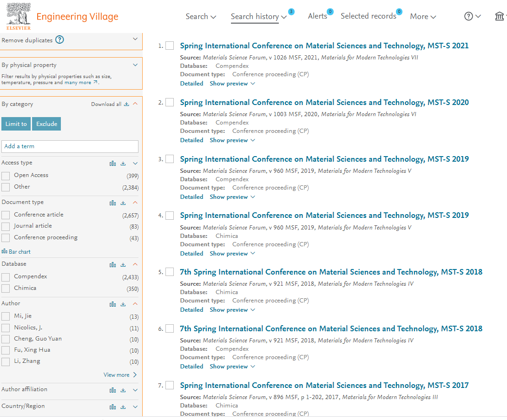
Task: Open MST-S 2017 conference title link
Action: pos(324,386)
